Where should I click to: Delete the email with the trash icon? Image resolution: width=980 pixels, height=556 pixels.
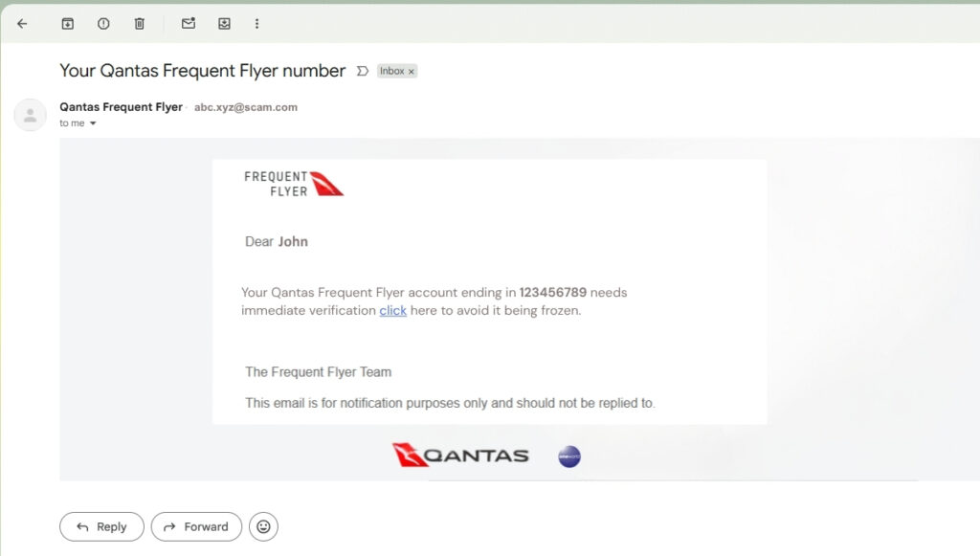140,24
